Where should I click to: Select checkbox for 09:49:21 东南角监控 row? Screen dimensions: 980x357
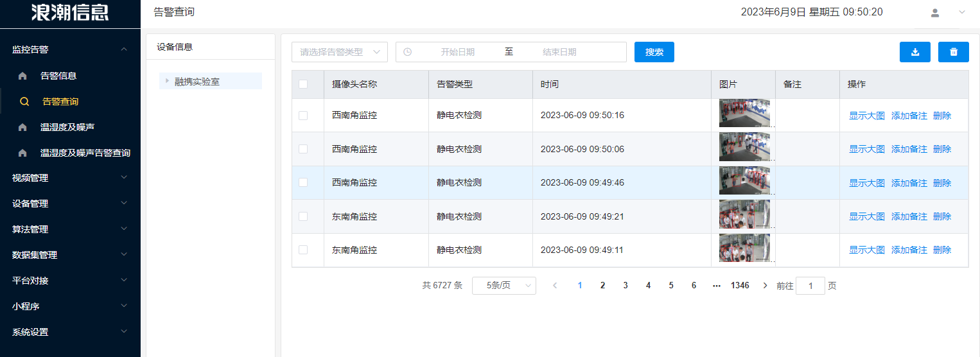click(x=303, y=216)
